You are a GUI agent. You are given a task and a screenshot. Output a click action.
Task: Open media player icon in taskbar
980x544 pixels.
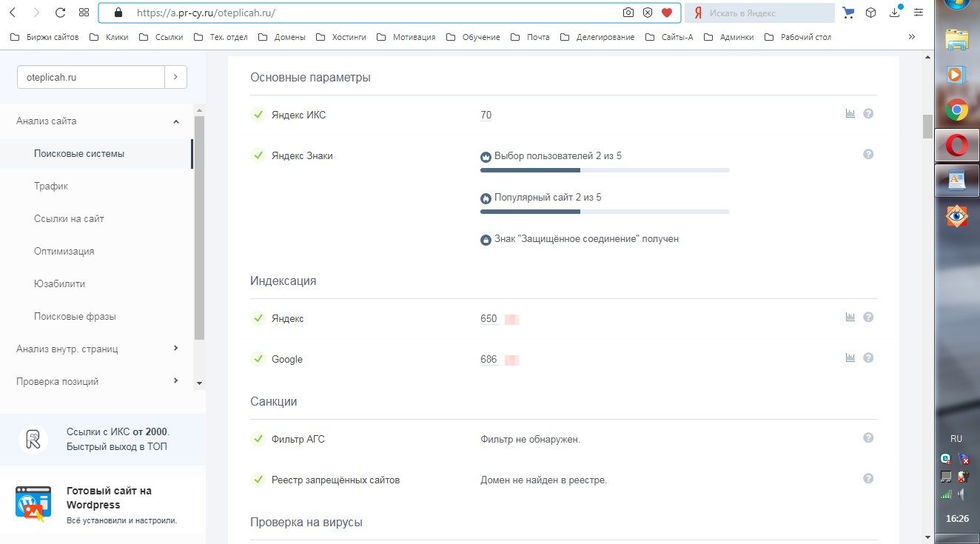point(957,75)
